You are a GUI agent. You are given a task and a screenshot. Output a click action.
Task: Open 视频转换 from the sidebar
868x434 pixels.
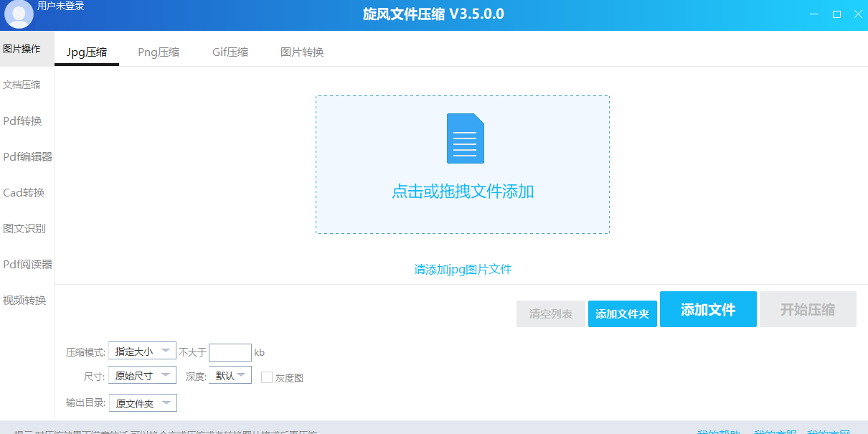tap(24, 300)
